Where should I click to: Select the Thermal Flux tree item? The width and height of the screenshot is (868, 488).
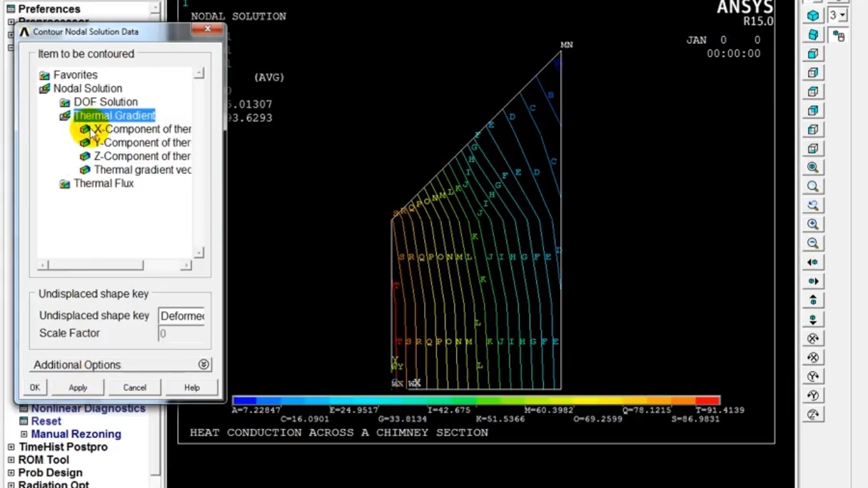(x=103, y=184)
